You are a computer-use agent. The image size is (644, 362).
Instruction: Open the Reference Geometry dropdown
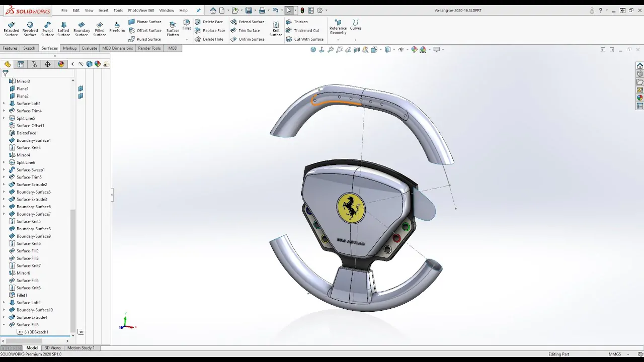point(338,40)
